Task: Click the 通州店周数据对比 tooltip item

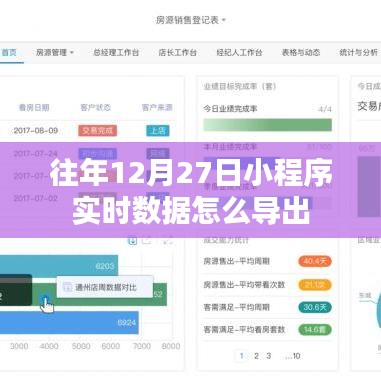Action: [105, 287]
